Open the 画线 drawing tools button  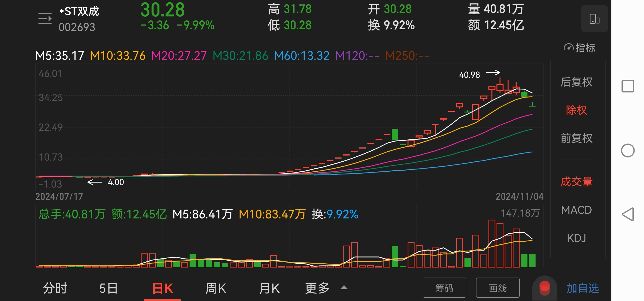pos(498,288)
